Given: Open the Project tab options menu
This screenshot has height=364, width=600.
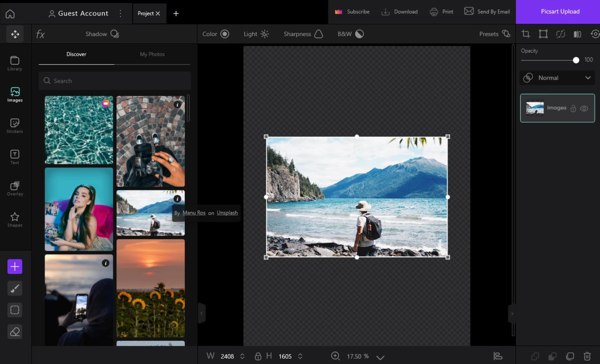Looking at the screenshot, I should pyautogui.click(x=120, y=13).
